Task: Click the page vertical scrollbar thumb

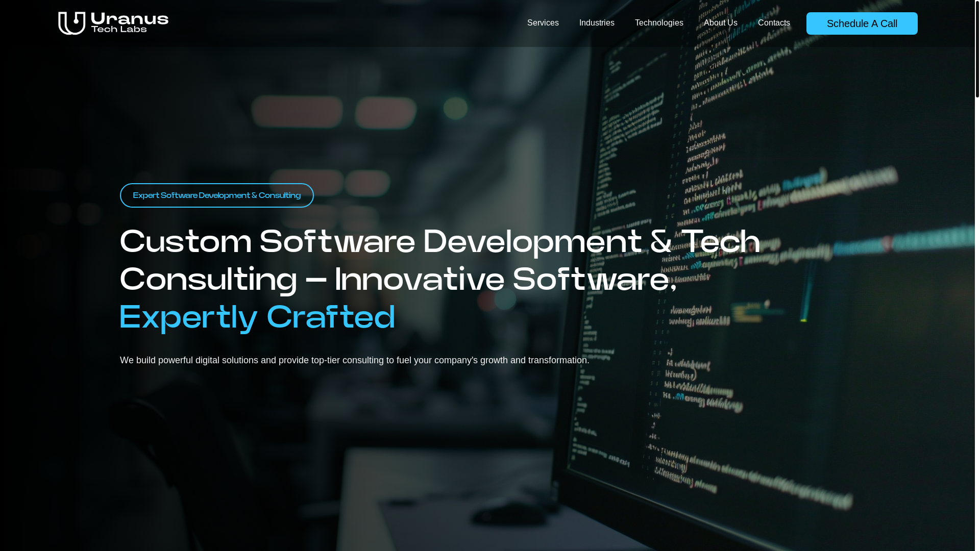Action: click(977, 48)
